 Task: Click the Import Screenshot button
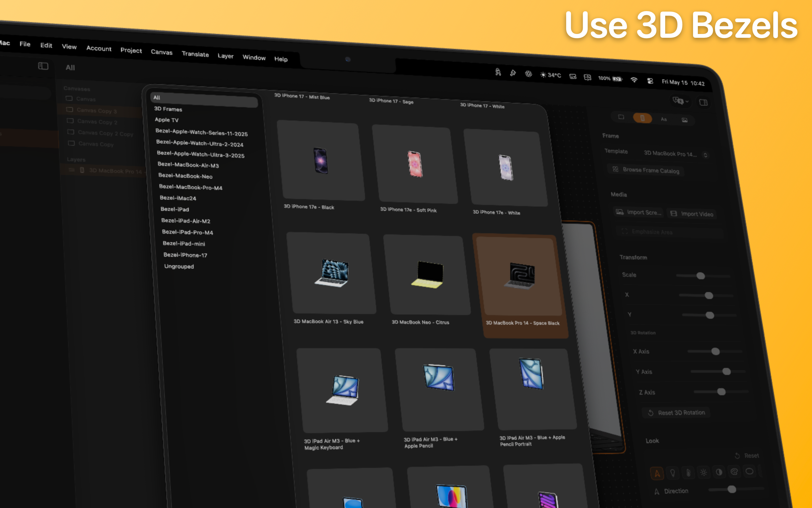(638, 212)
